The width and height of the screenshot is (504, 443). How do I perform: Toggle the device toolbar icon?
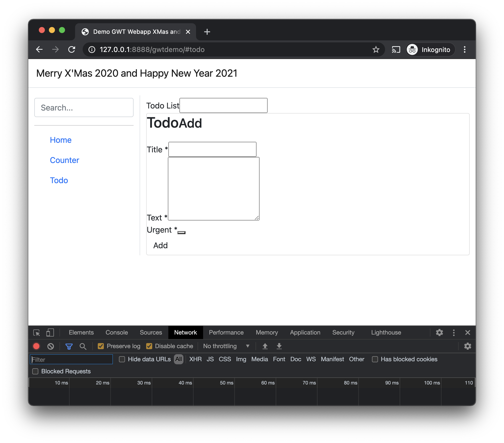[x=50, y=333]
